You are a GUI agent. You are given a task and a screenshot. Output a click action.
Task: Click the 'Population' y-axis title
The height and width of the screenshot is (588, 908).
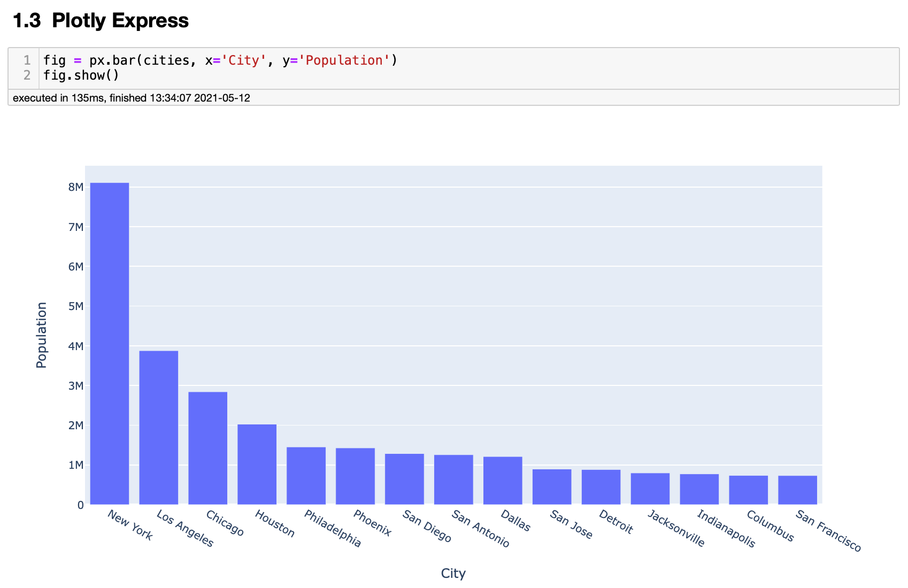click(x=42, y=335)
